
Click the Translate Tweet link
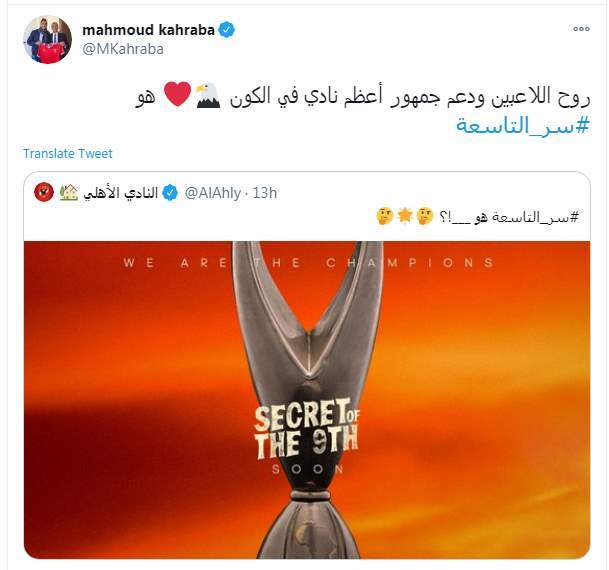(x=68, y=154)
